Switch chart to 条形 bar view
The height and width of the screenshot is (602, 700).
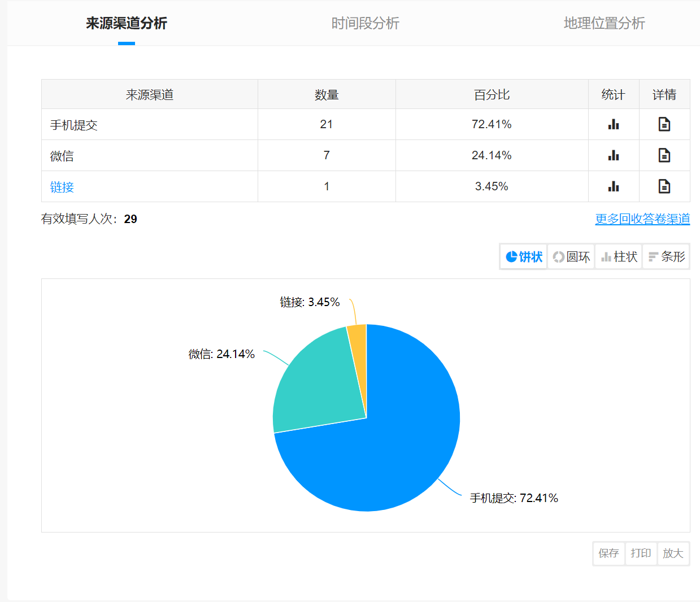666,257
